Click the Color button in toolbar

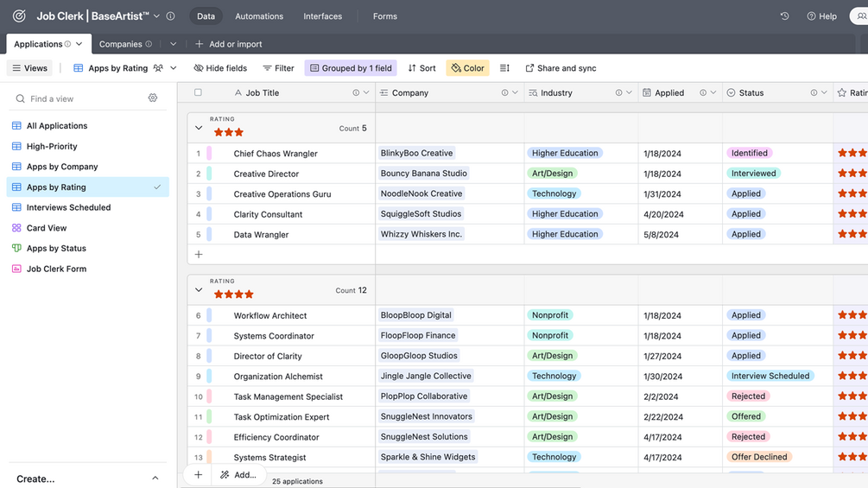(468, 68)
